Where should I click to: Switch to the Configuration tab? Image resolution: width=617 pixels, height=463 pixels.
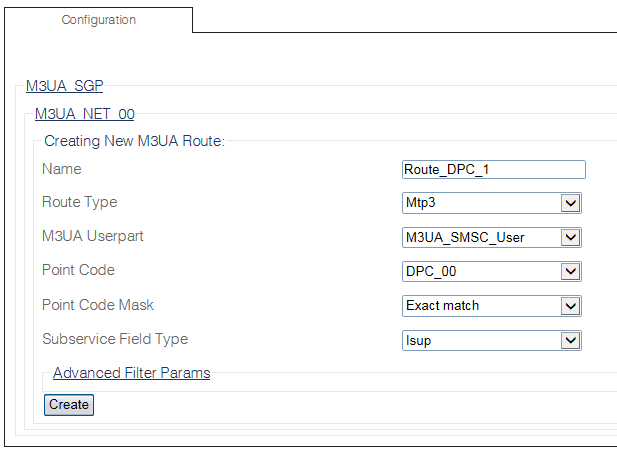point(98,20)
